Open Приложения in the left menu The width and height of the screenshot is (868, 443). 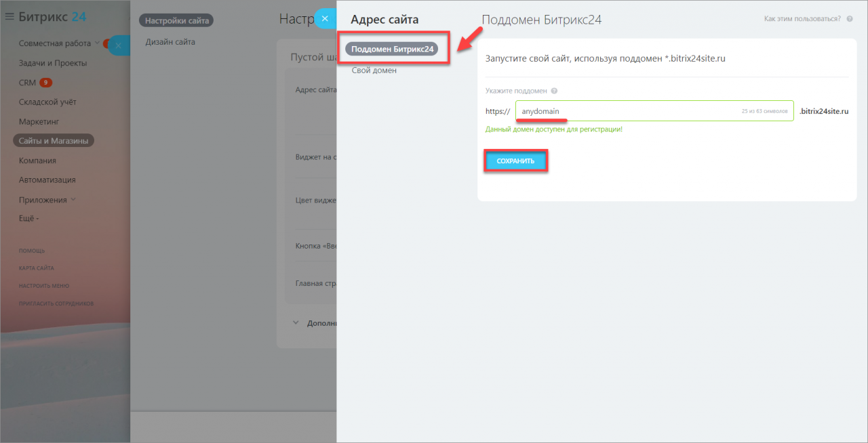click(43, 200)
